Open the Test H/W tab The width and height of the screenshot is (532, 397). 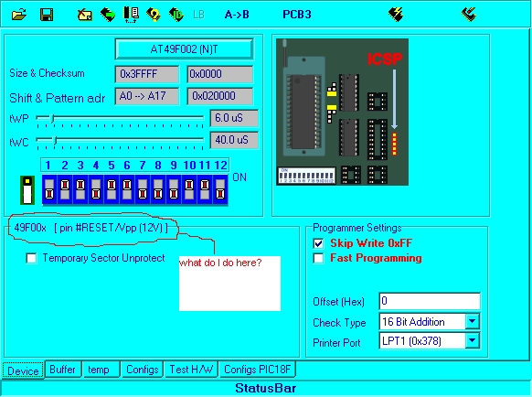[x=191, y=370]
